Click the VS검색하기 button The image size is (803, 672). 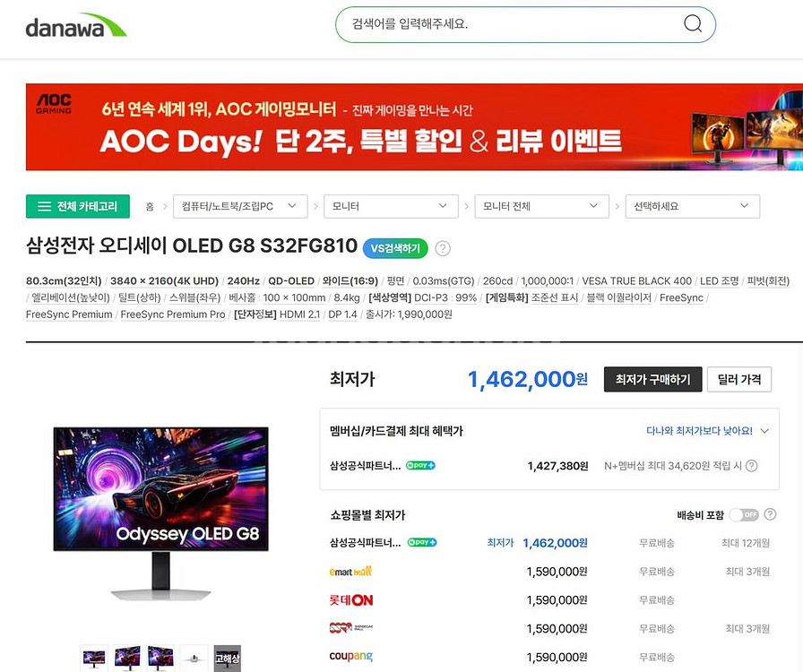395,248
